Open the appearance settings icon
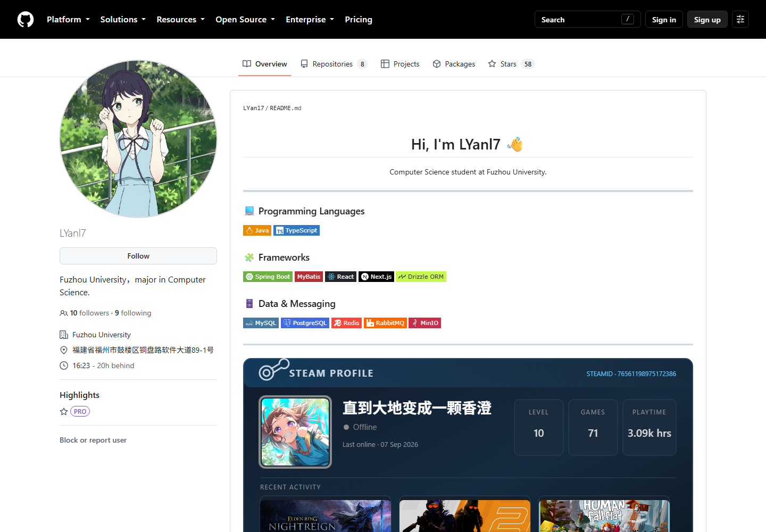The width and height of the screenshot is (766, 532). pyautogui.click(x=740, y=20)
